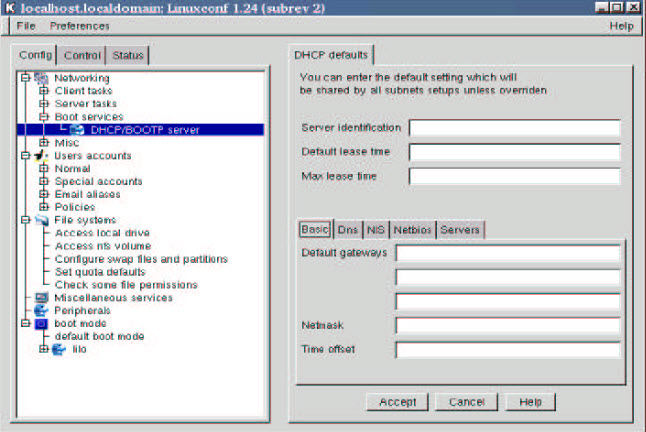Expand the lilo node
646x432 pixels.
pos(44,349)
